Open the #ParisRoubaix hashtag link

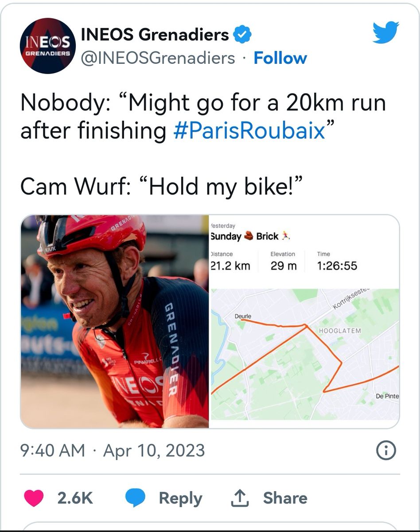coord(249,131)
